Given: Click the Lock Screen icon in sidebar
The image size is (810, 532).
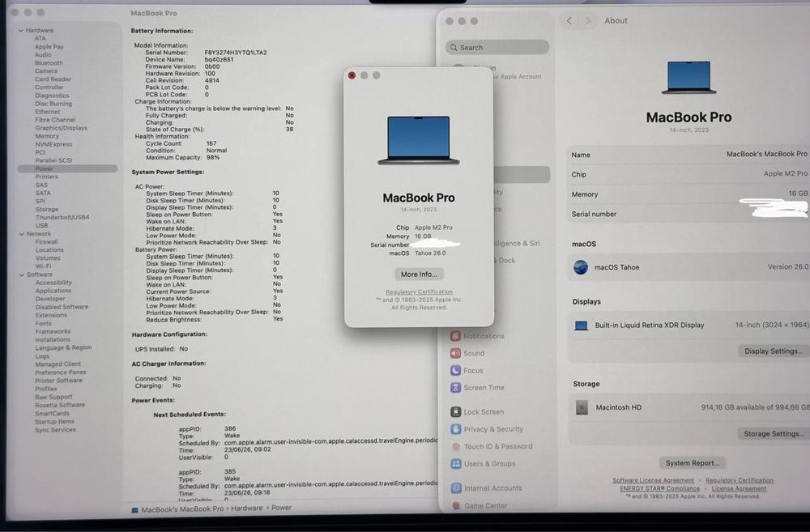Looking at the screenshot, I should (x=455, y=411).
